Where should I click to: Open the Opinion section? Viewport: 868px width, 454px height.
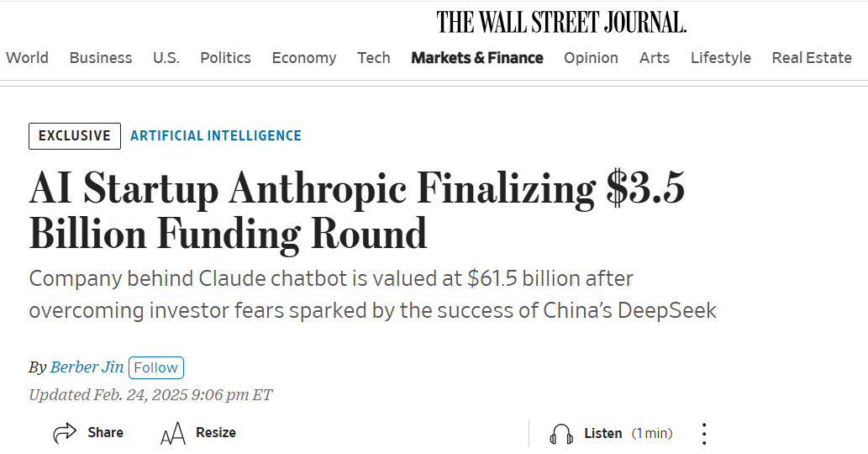click(x=591, y=58)
